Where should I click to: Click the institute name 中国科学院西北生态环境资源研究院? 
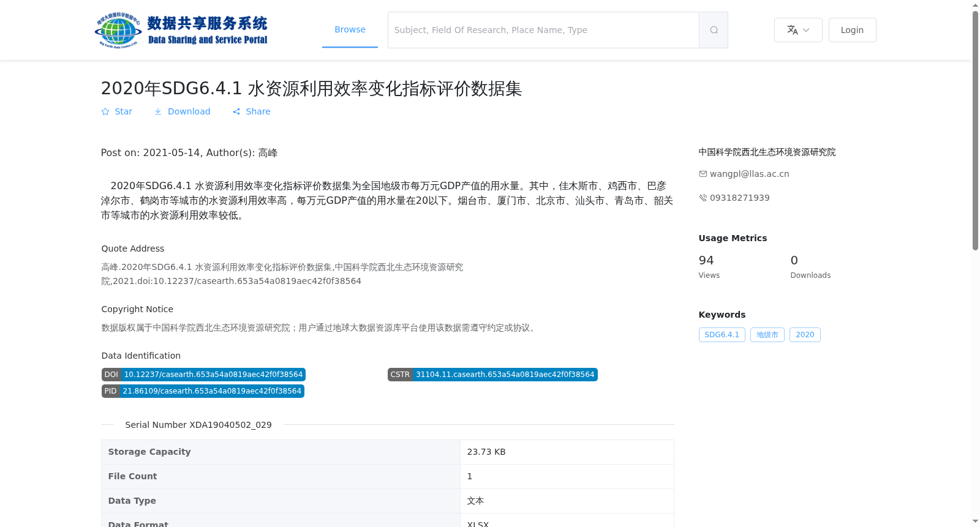[x=767, y=152]
